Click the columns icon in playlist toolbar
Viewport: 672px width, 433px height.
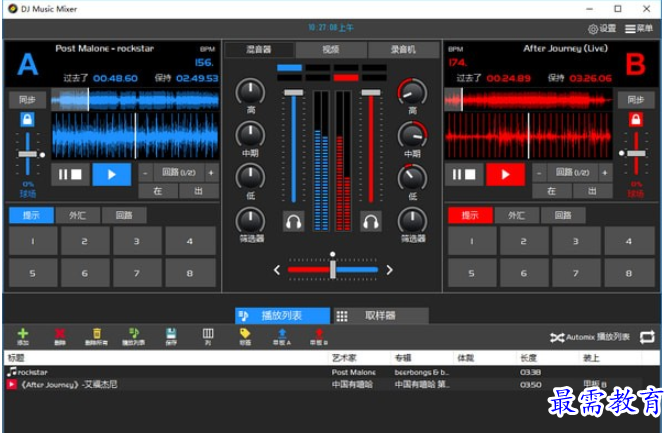click(208, 334)
